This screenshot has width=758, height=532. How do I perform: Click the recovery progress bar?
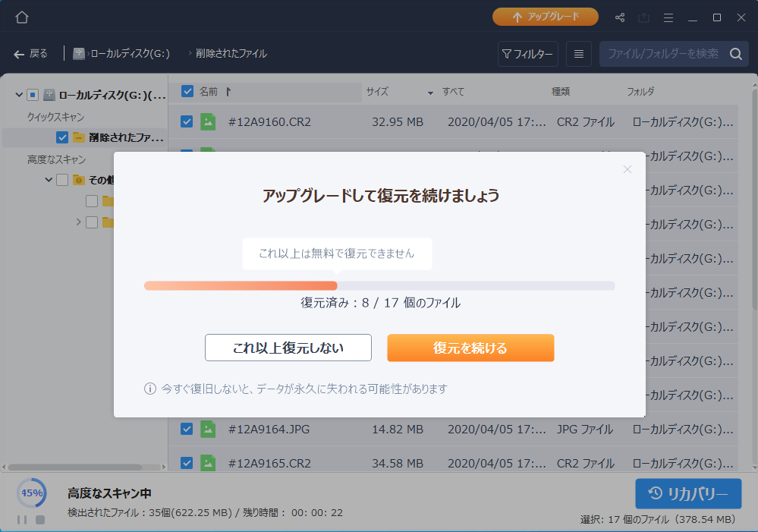[x=379, y=285]
